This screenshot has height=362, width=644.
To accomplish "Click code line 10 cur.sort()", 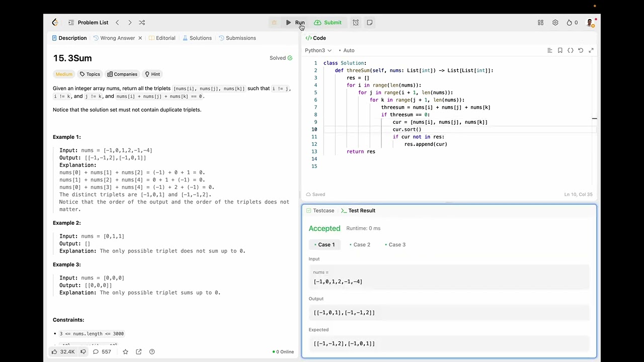I will pyautogui.click(x=407, y=129).
